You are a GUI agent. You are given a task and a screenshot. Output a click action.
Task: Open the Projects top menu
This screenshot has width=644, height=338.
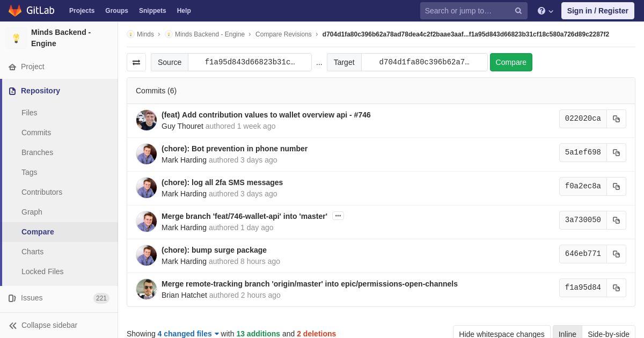(82, 11)
